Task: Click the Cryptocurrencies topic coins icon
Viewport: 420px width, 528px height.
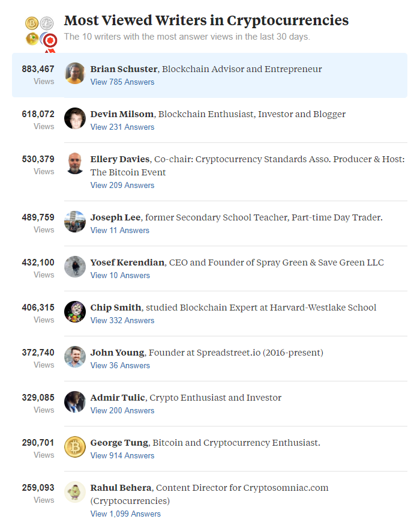Action: (40, 31)
